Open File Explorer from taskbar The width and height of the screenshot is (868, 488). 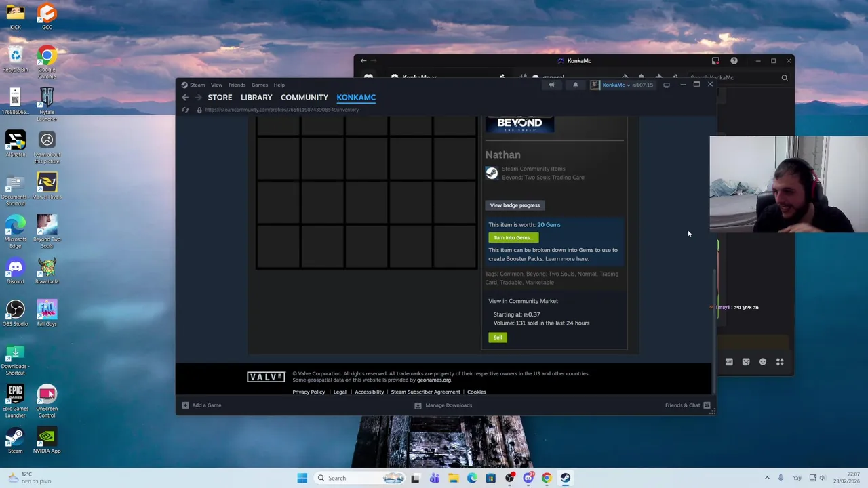point(453,478)
